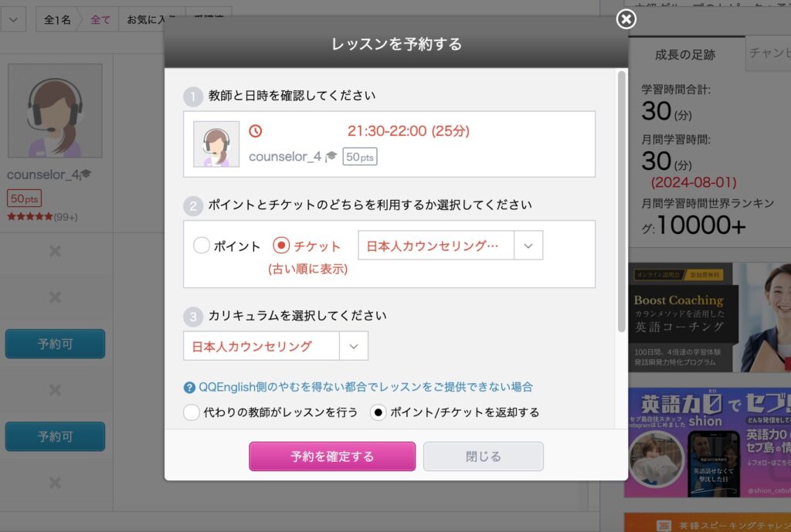Select the ポイント radio button
Screen dimensions: 791x532
[x=202, y=246]
